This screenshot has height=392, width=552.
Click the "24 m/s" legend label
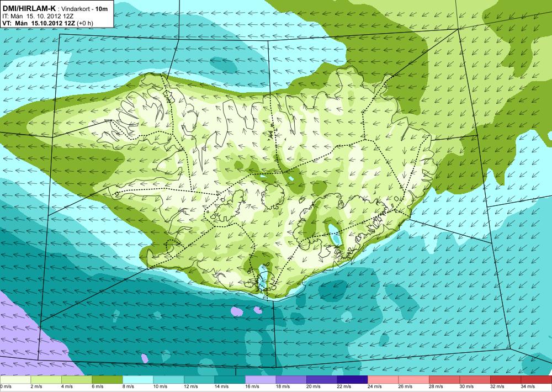point(374,386)
